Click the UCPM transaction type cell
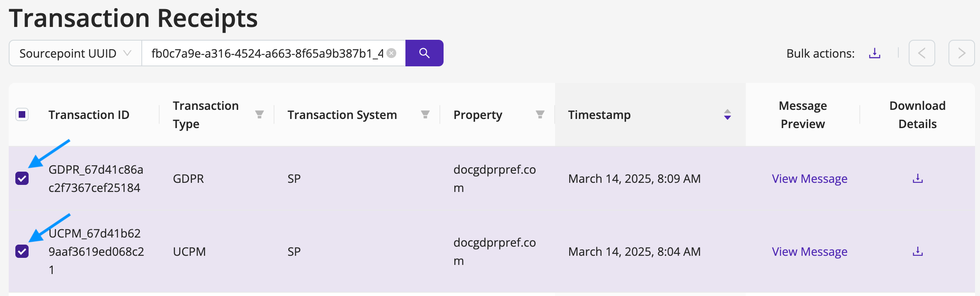Viewport: 980px width, 296px height. point(189,252)
